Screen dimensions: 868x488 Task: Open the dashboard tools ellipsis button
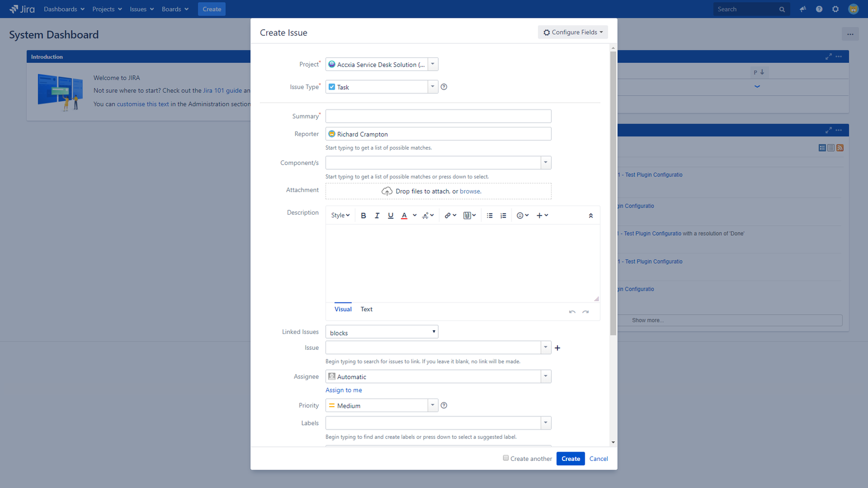point(850,34)
